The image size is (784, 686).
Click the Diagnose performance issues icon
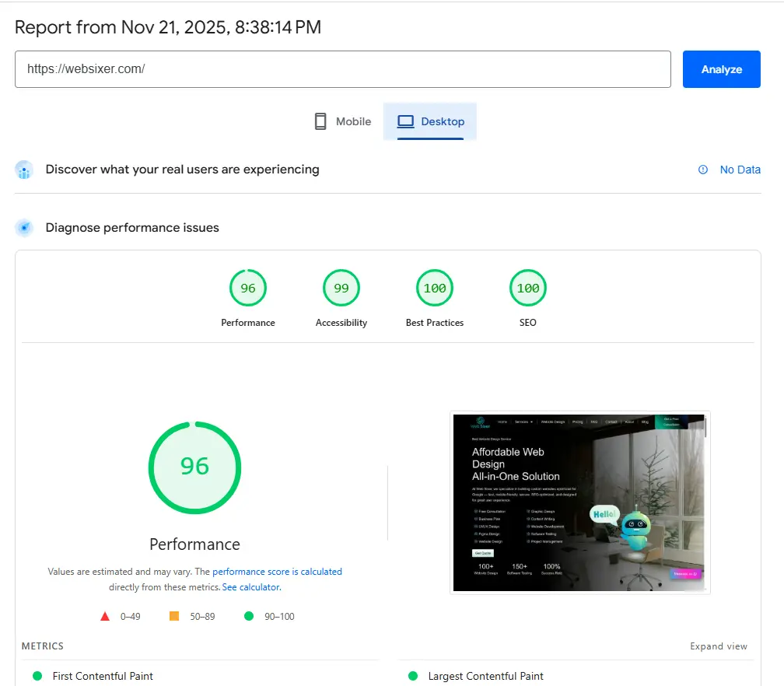click(x=24, y=228)
